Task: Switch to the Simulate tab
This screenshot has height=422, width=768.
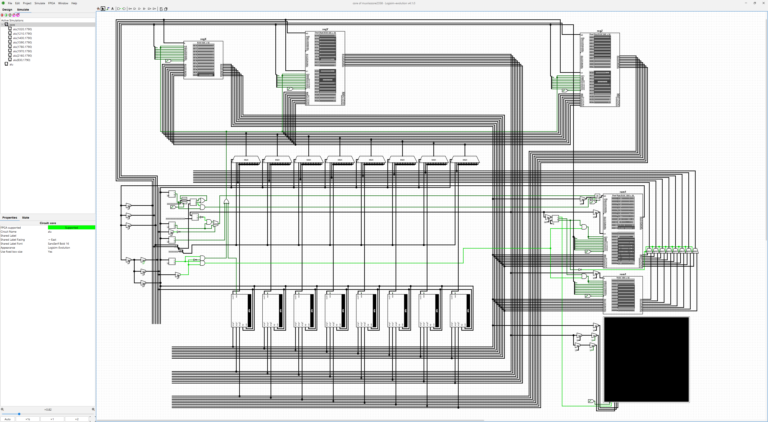Action: (x=23, y=9)
